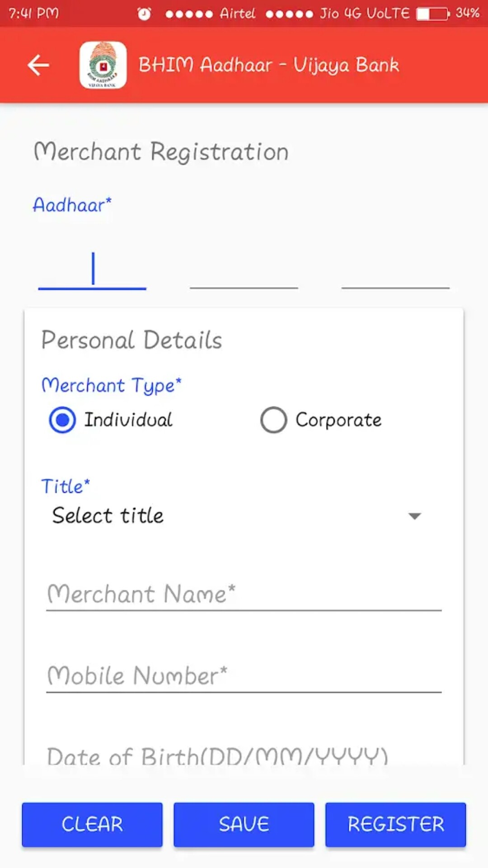488x868 pixels.
Task: Focus the first Aadhaar number field
Action: click(92, 271)
